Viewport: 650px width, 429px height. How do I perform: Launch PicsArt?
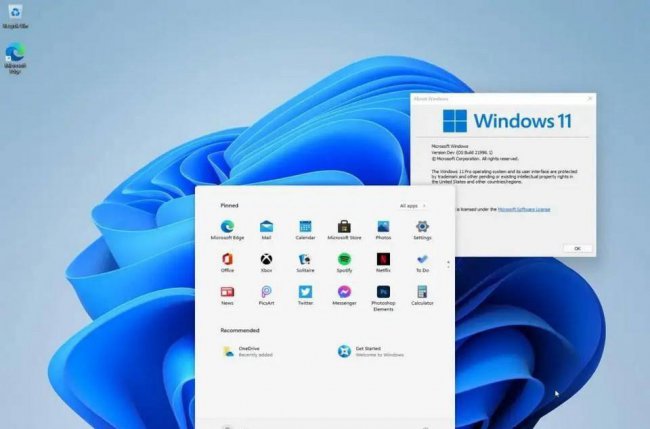click(x=266, y=296)
